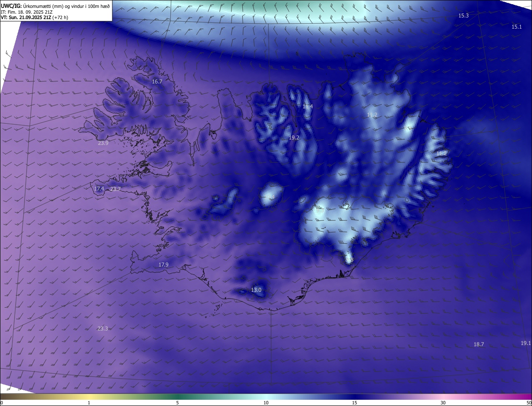
Task: Click the colorbar tick labeled 1
Action: 89,403
